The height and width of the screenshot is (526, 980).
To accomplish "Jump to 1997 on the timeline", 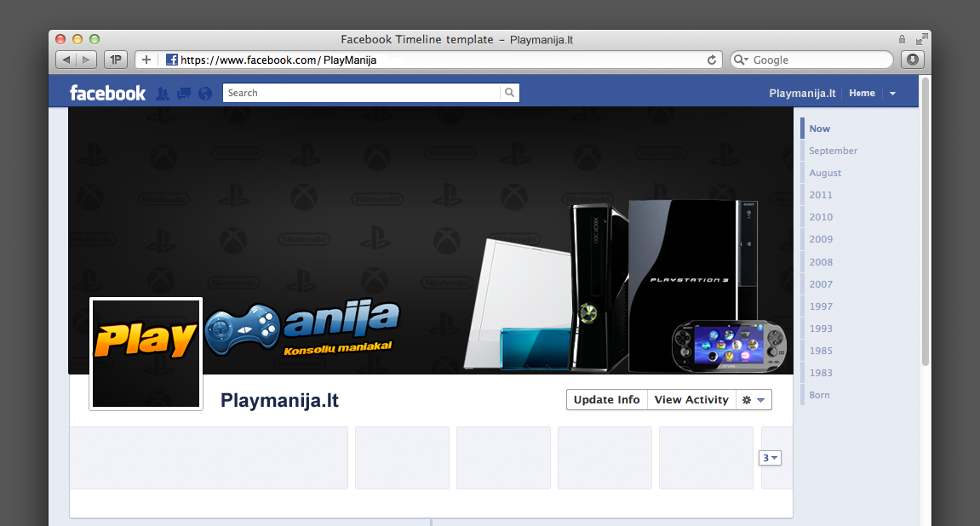I will (x=821, y=306).
